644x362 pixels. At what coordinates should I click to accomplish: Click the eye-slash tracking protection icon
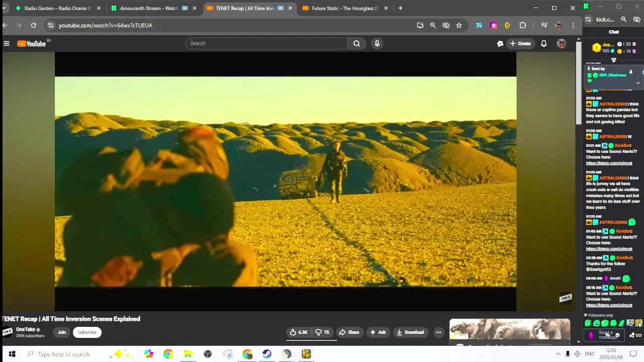(x=446, y=25)
